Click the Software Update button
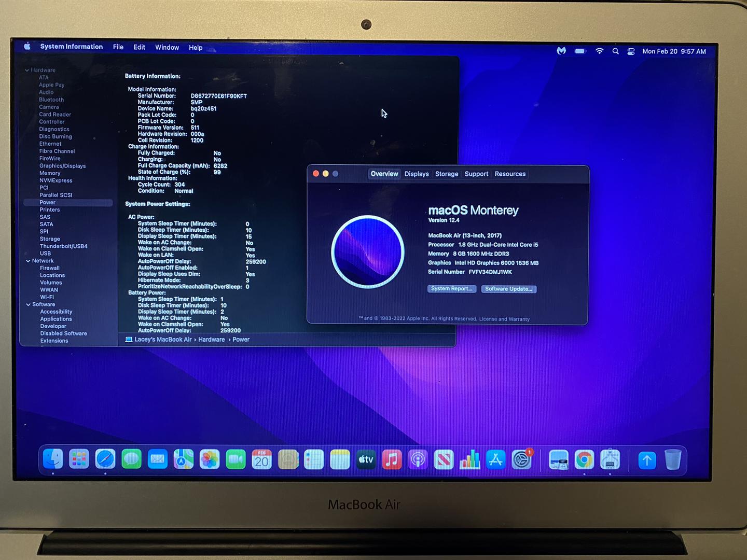Image resolution: width=747 pixels, height=560 pixels. pyautogui.click(x=509, y=289)
